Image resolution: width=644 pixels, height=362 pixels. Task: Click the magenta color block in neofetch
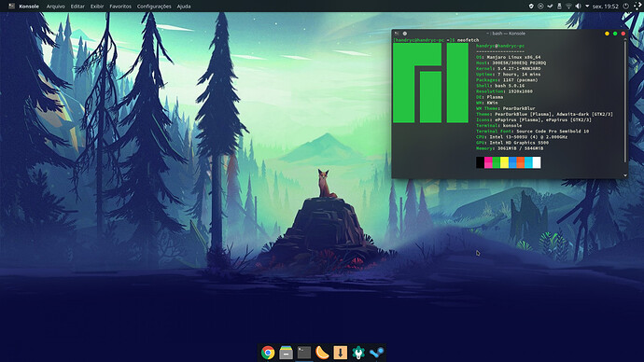(x=488, y=162)
